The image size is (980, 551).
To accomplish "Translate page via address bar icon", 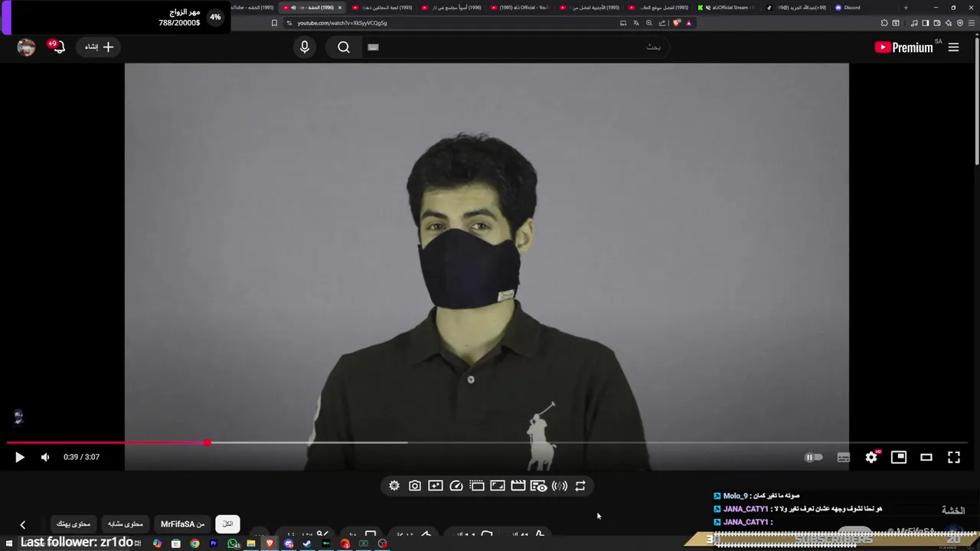I will [x=636, y=23].
